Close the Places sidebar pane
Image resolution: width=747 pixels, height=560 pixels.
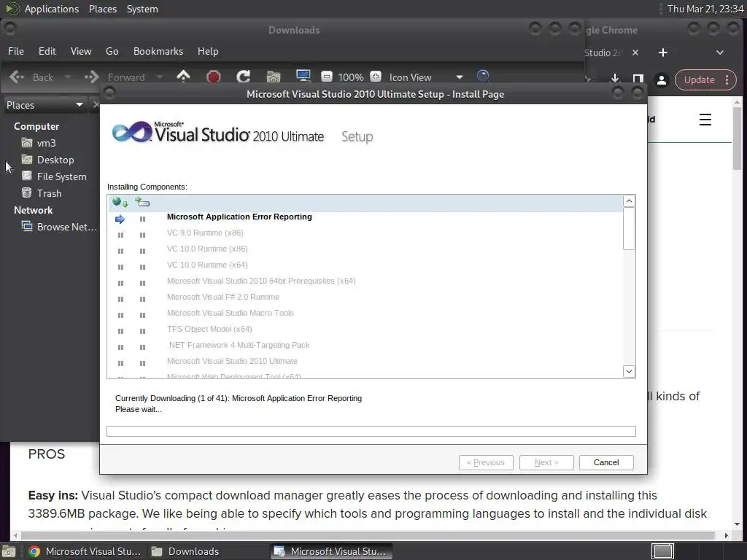(x=96, y=104)
